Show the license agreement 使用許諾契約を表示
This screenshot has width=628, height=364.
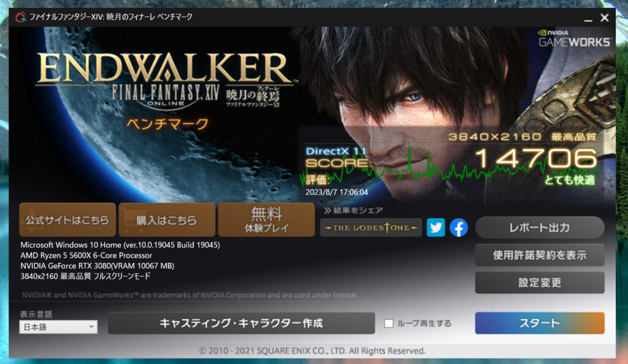540,255
